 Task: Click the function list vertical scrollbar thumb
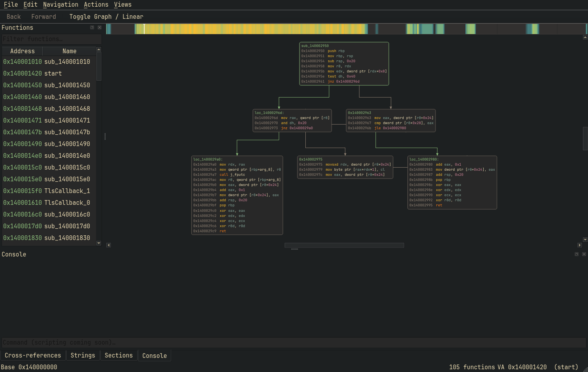pyautogui.click(x=99, y=66)
